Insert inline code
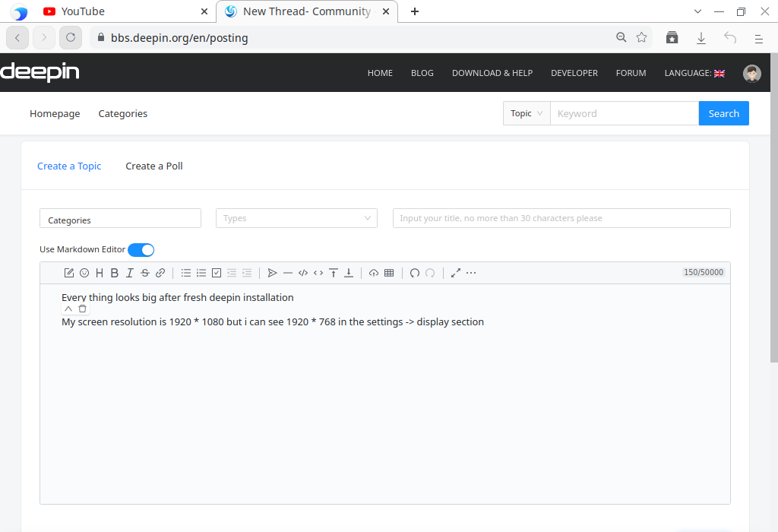This screenshot has height=532, width=778. (318, 273)
